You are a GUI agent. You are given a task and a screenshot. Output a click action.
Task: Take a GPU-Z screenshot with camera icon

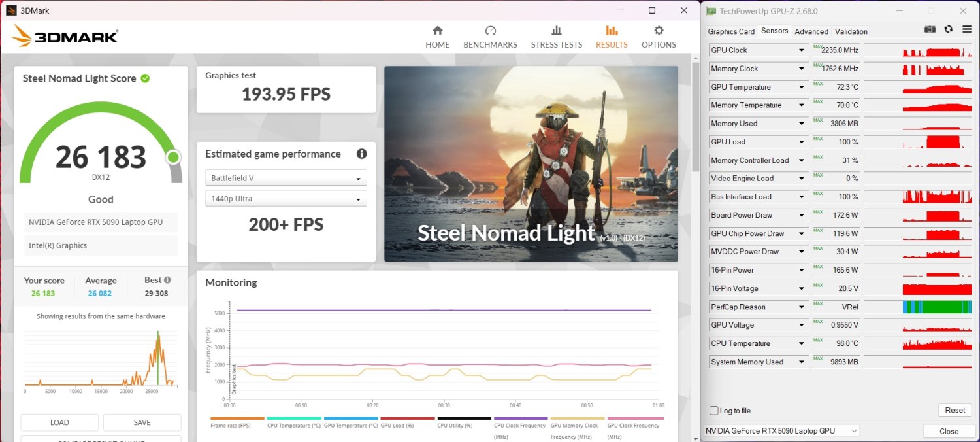point(930,29)
